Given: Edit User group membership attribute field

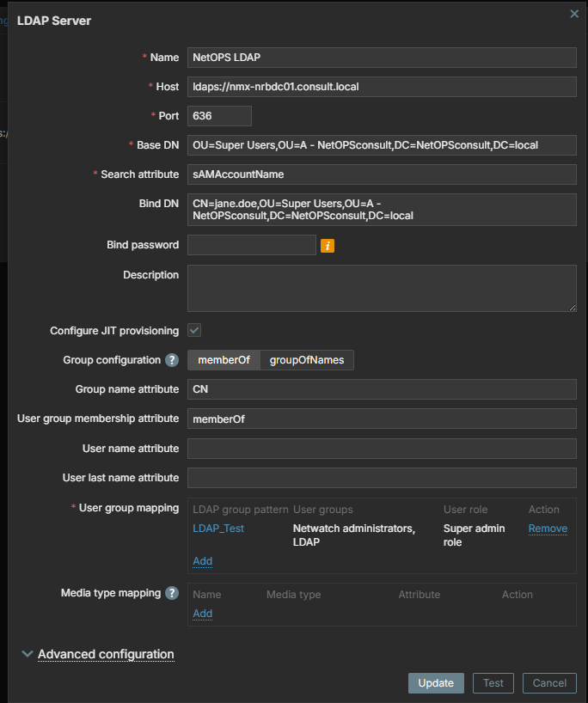Looking at the screenshot, I should click(x=382, y=419).
